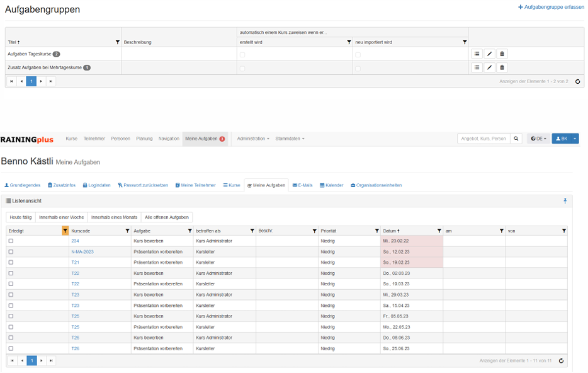Open the E-Mails tab
This screenshot has height=373, width=588.
pyautogui.click(x=303, y=185)
